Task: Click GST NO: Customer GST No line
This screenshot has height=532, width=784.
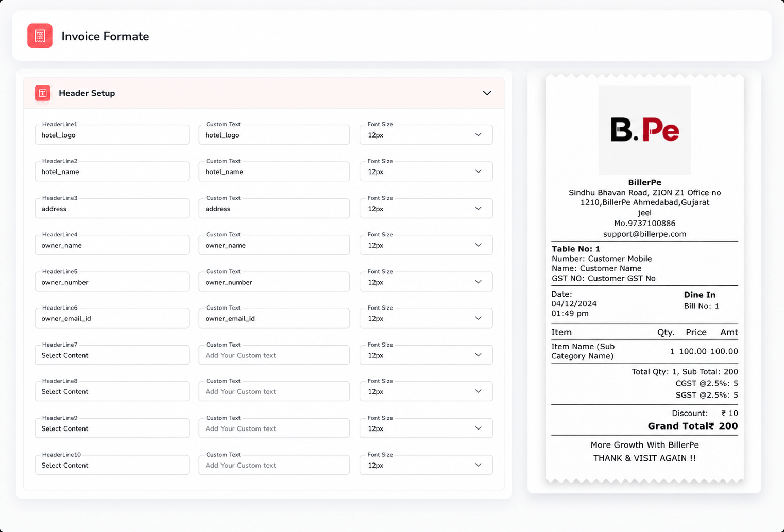Action: pyautogui.click(x=604, y=278)
